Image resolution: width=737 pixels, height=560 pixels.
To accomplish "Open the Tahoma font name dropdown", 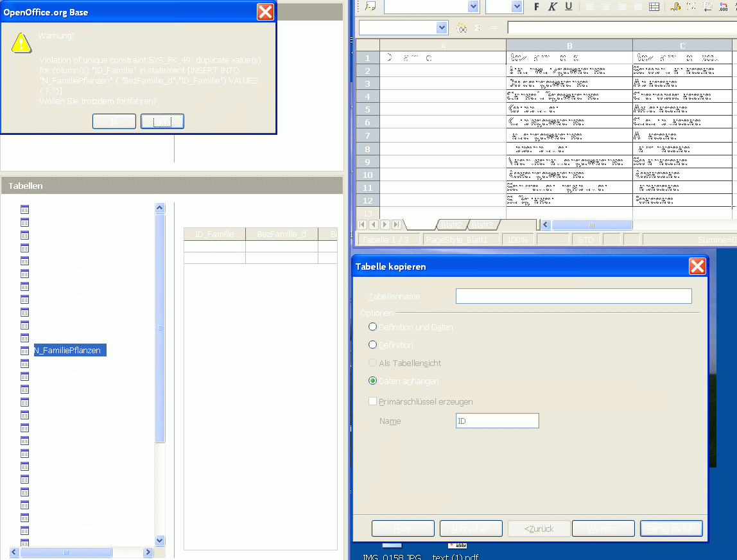I will pyautogui.click(x=473, y=6).
